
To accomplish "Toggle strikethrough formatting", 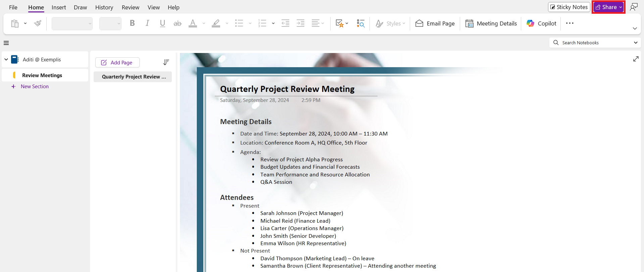I will point(178,23).
